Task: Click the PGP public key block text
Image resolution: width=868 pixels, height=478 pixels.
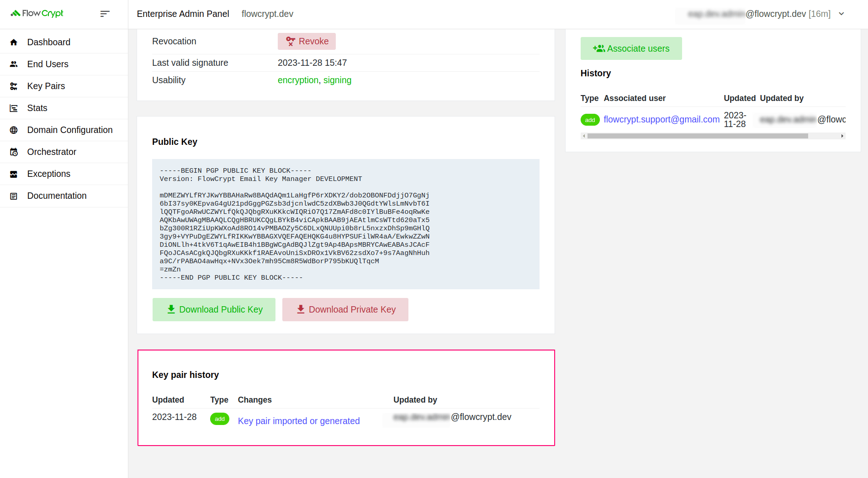Action: pos(345,224)
